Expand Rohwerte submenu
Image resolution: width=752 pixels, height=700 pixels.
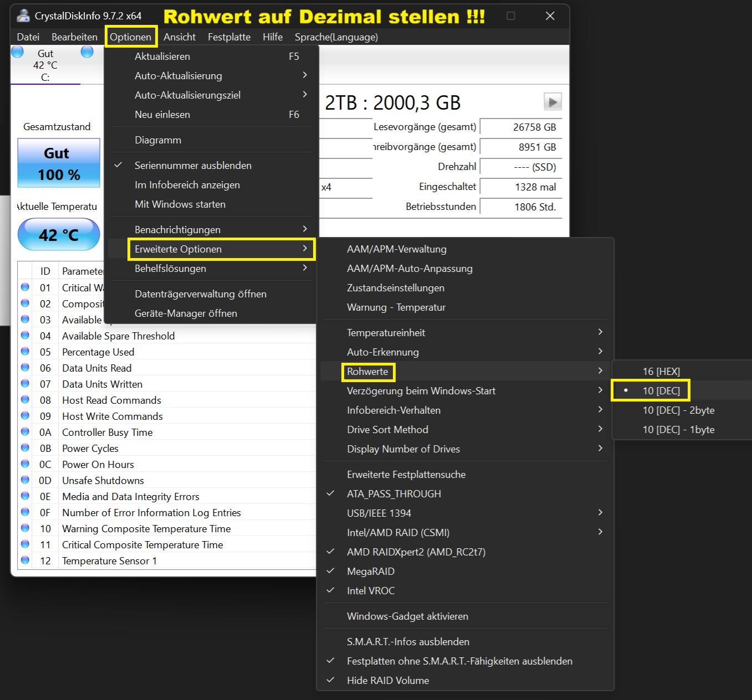click(465, 371)
